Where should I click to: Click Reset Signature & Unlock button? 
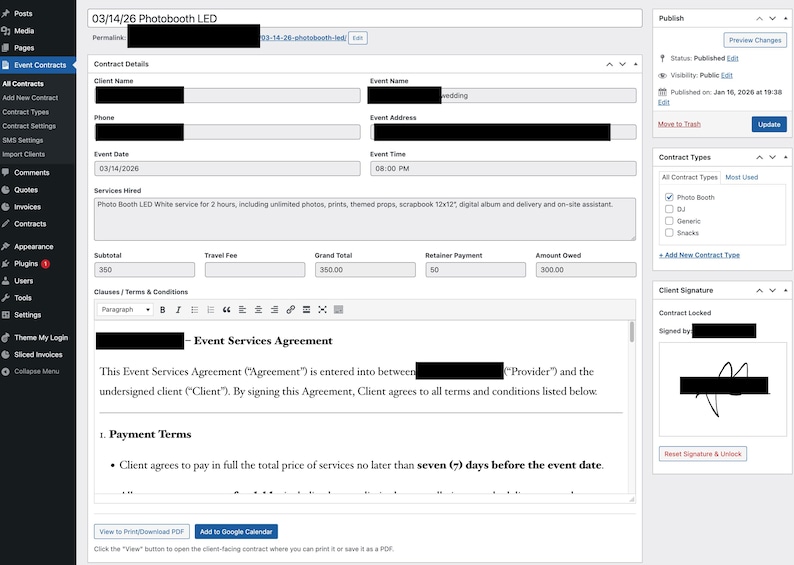[702, 454]
